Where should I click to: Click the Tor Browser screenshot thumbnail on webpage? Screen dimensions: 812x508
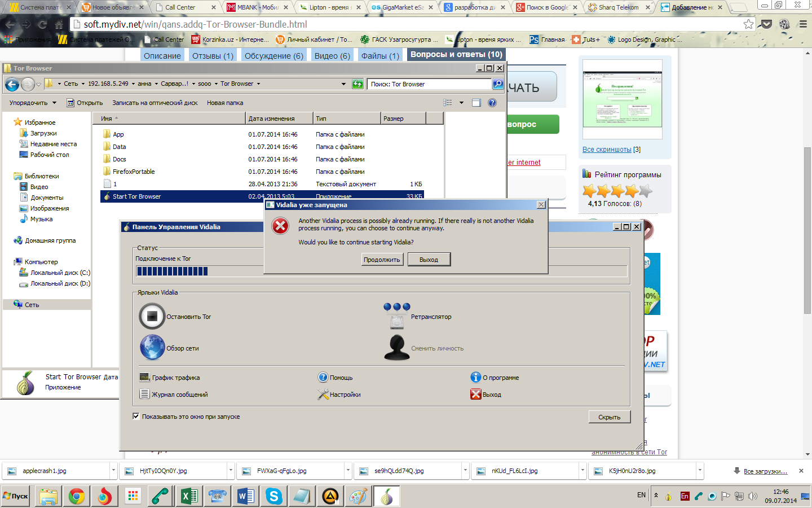click(x=623, y=99)
